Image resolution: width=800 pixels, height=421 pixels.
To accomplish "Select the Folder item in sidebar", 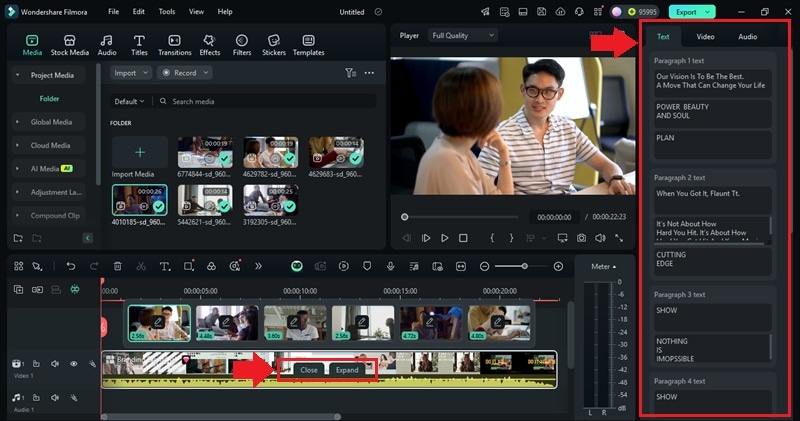I will 49,98.
